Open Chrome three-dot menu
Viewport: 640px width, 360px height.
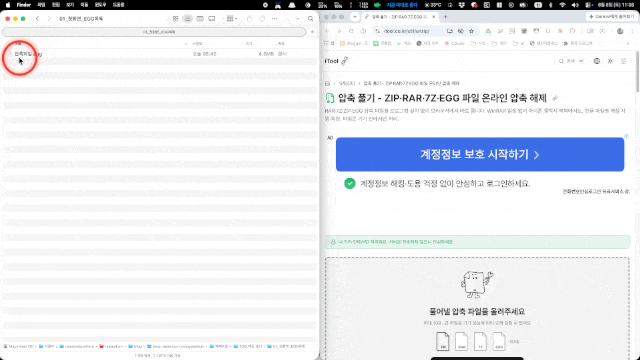tap(632, 31)
